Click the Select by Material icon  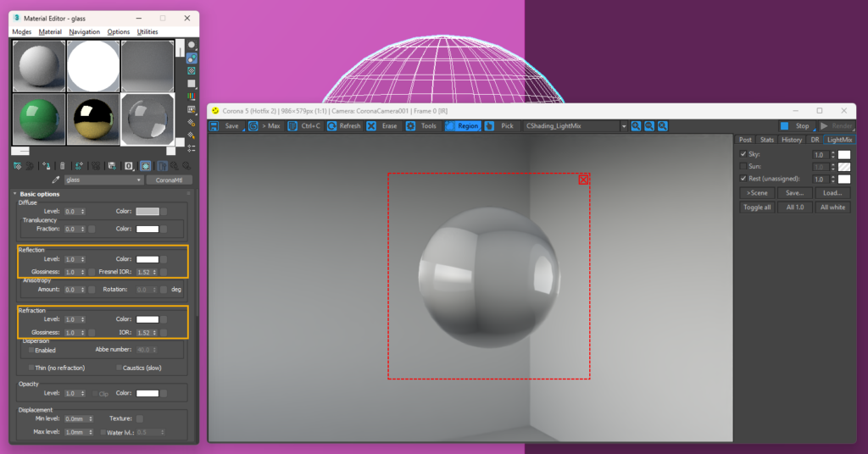pyautogui.click(x=192, y=135)
